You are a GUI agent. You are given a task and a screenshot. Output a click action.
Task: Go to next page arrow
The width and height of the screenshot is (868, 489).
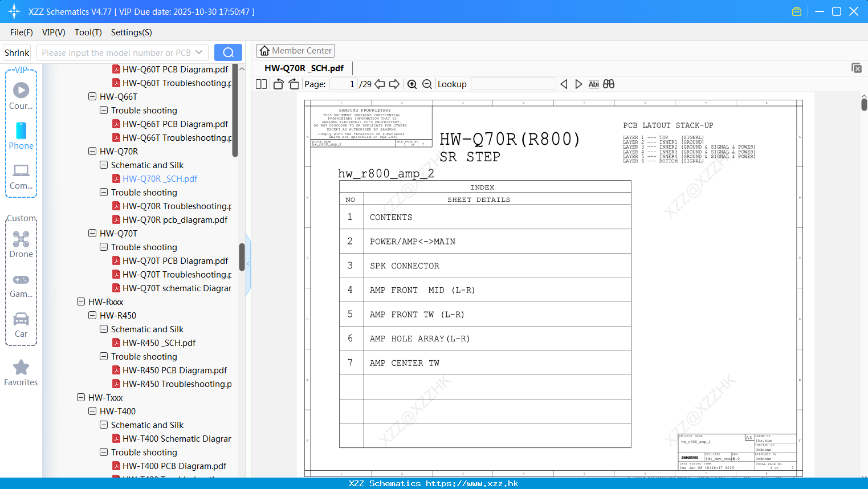[x=394, y=84]
